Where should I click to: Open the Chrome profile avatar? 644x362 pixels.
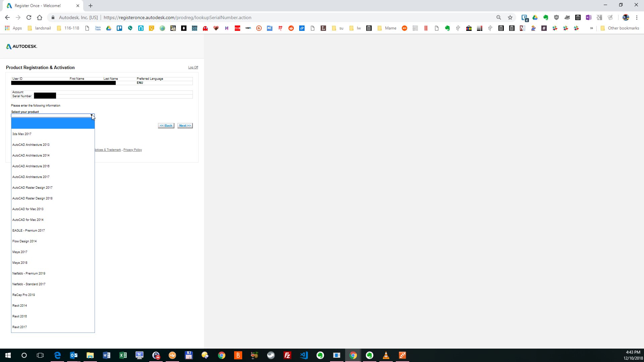(x=626, y=17)
